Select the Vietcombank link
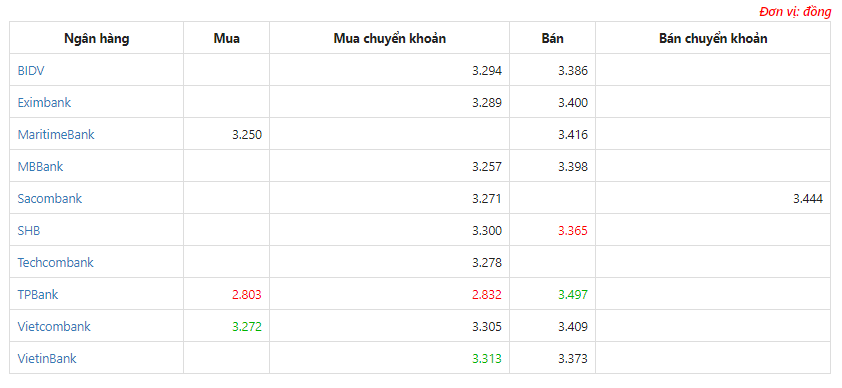This screenshot has width=842, height=388. point(54,326)
